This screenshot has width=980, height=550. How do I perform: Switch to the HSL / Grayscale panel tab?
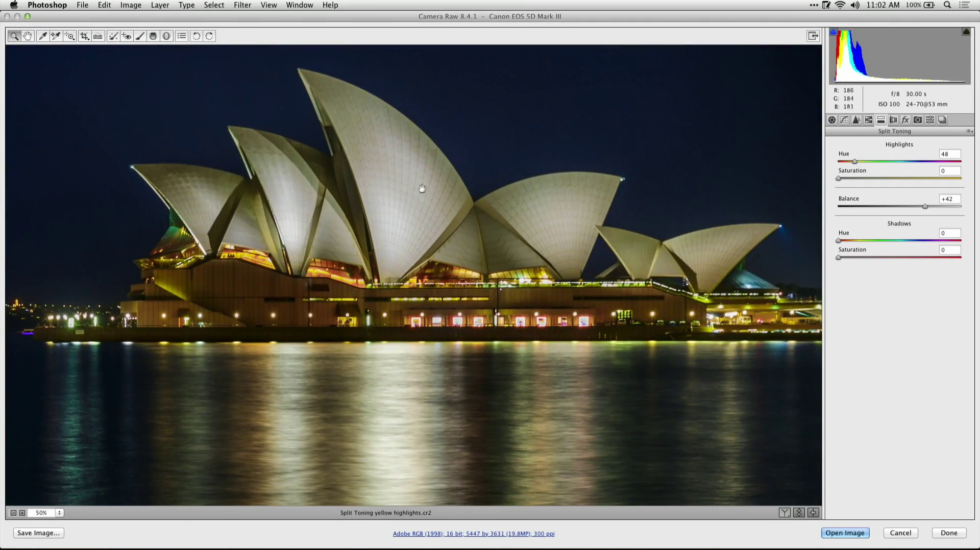click(x=869, y=120)
